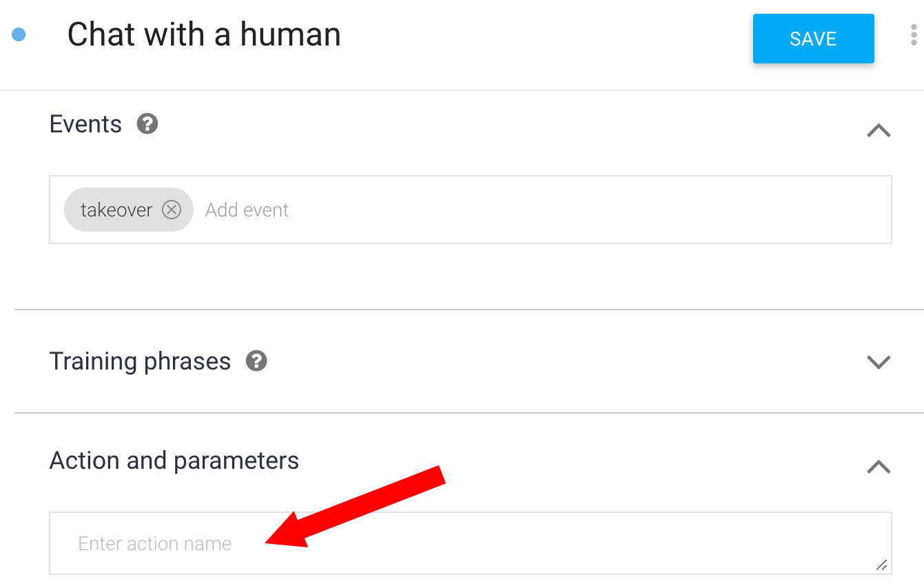The image size is (924, 586).
Task: Click the SAVE button
Action: (x=813, y=39)
